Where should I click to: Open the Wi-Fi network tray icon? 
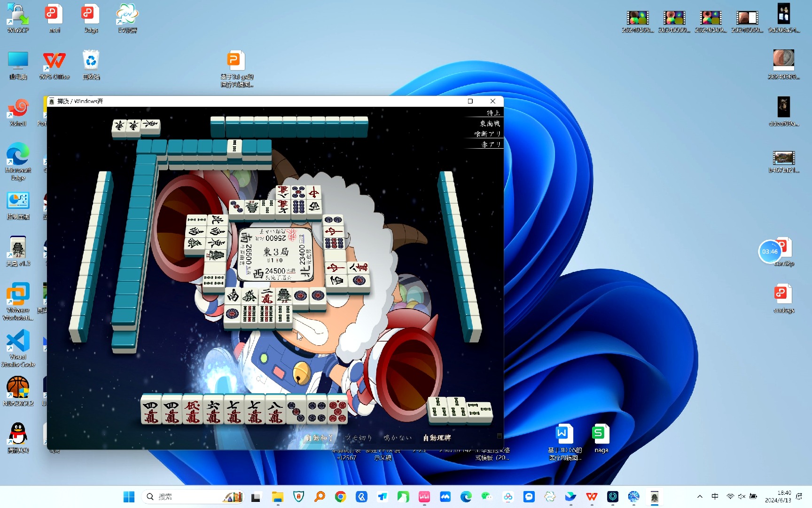730,497
